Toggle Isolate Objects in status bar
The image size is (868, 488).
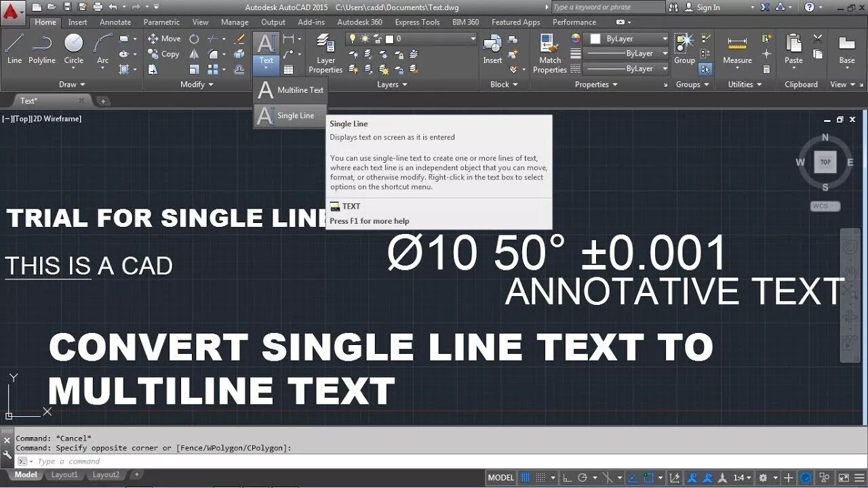[825, 478]
